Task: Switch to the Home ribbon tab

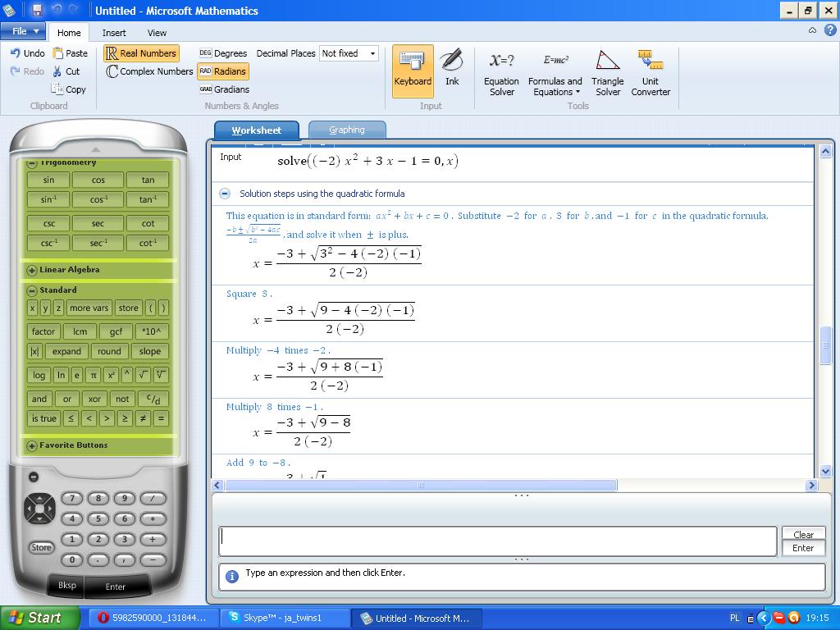Action: (x=69, y=33)
